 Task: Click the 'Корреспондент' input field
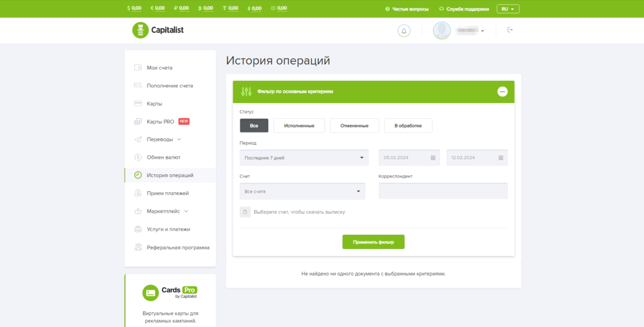pos(443,191)
